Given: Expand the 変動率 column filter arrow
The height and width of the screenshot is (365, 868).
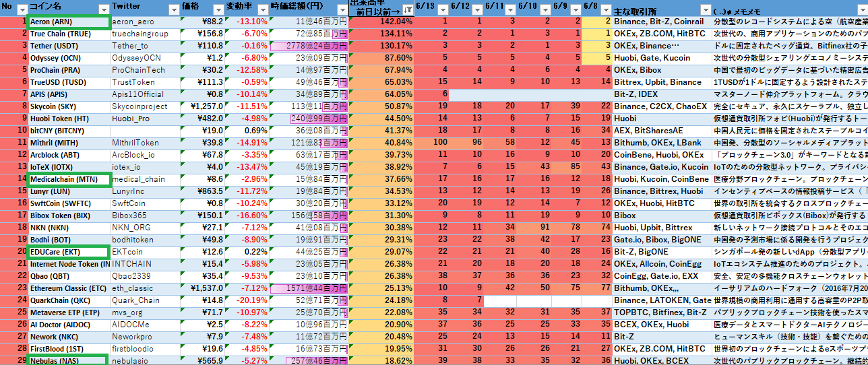Looking at the screenshot, I should coord(261,9).
